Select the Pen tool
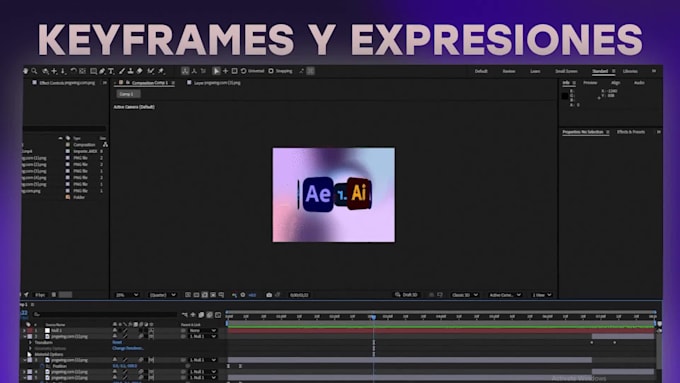 click(102, 71)
